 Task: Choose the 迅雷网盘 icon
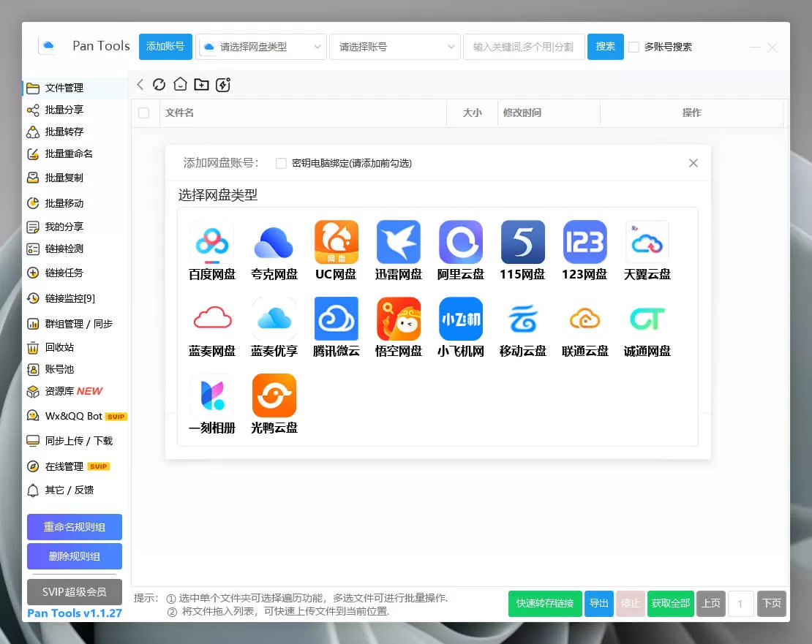click(x=398, y=242)
